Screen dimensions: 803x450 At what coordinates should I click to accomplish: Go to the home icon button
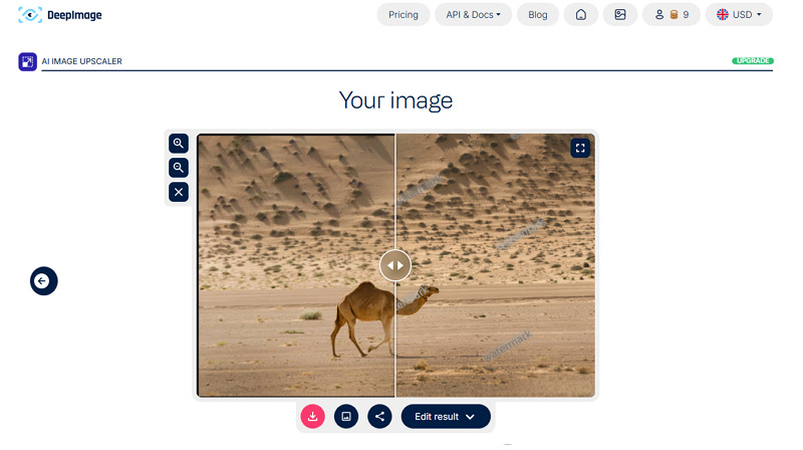tap(581, 15)
